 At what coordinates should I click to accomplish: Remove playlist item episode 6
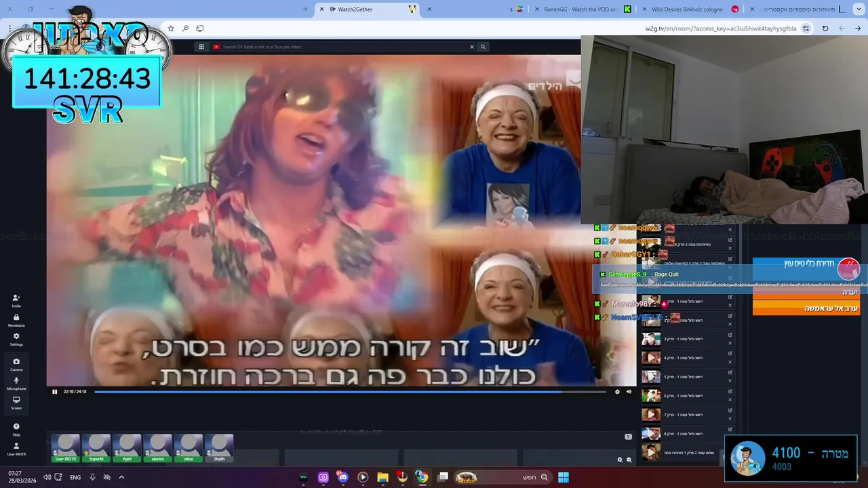point(730,399)
